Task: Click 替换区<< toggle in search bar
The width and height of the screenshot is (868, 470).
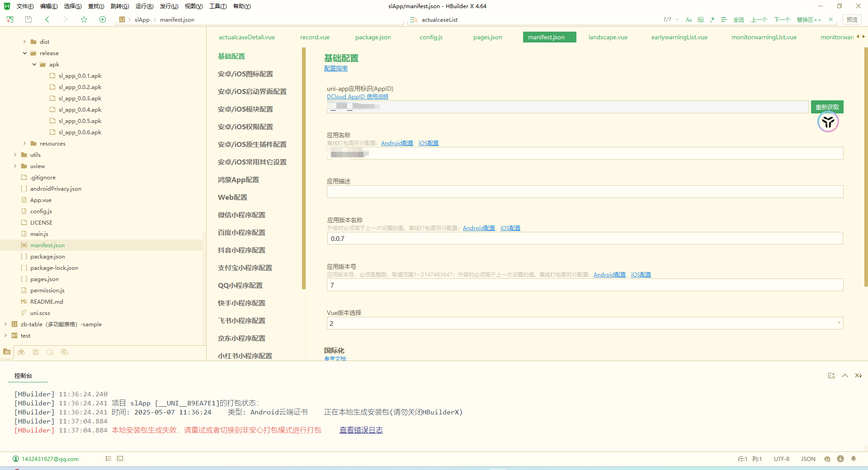Action: [x=809, y=19]
